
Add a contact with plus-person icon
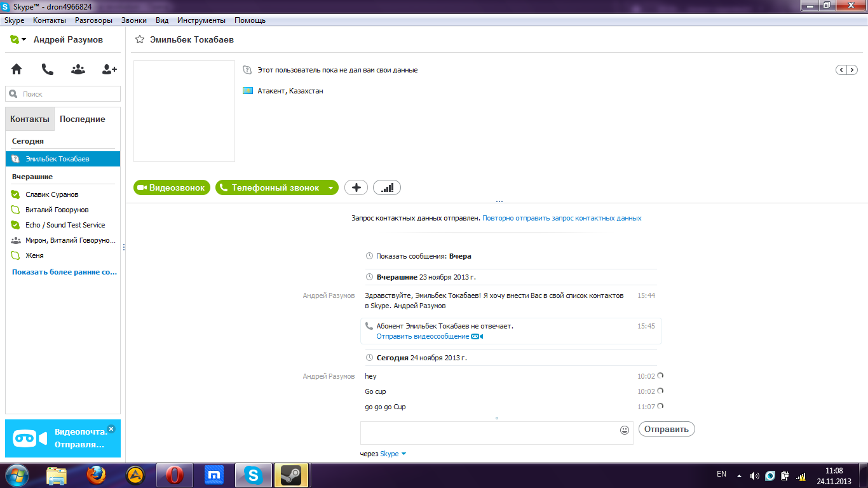click(109, 69)
